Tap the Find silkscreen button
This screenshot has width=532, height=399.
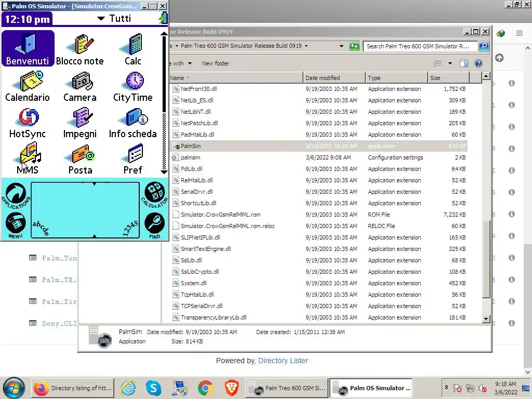pyautogui.click(x=155, y=225)
